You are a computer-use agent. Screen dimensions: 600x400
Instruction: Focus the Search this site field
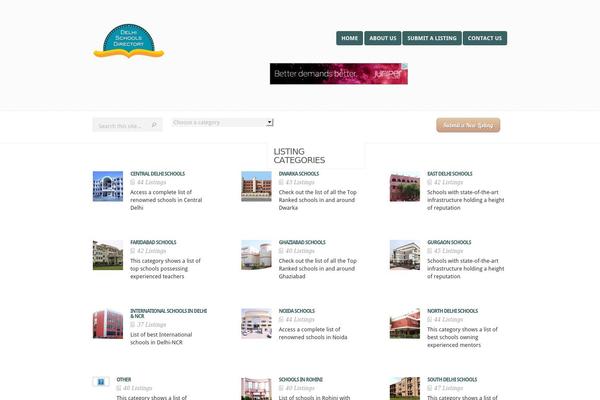click(127, 125)
